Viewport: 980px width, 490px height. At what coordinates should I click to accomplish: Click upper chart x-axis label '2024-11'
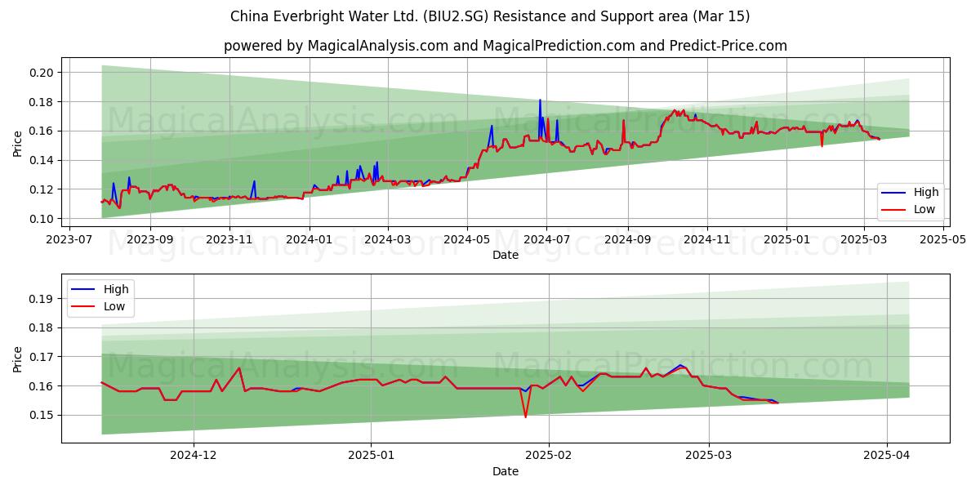tap(707, 241)
